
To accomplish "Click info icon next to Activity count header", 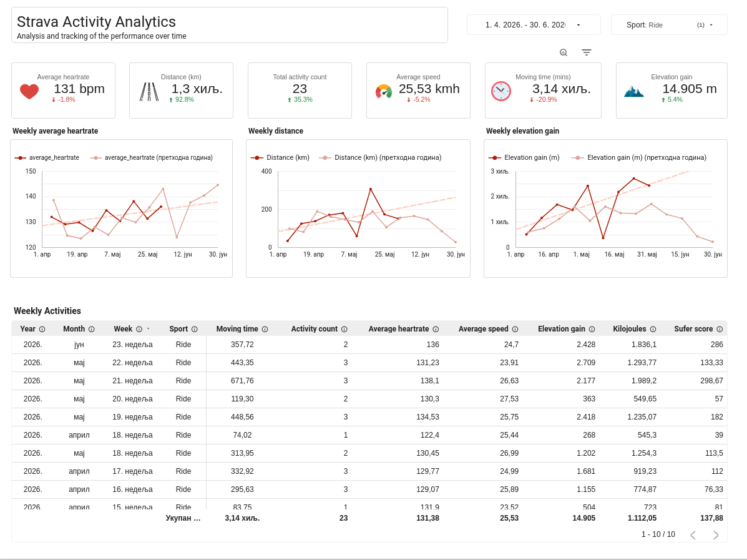I will [344, 329].
